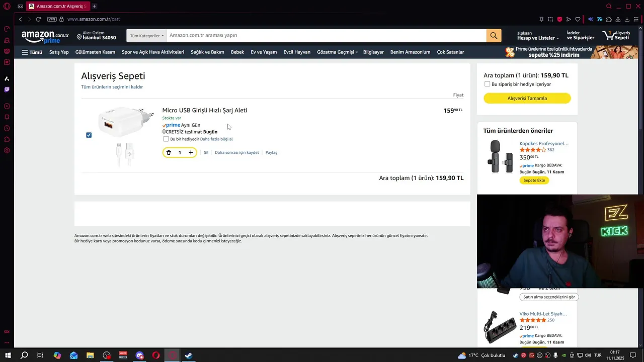Open the Steam icon in the taskbar
Screen dimensions: 644x362
tap(189, 355)
